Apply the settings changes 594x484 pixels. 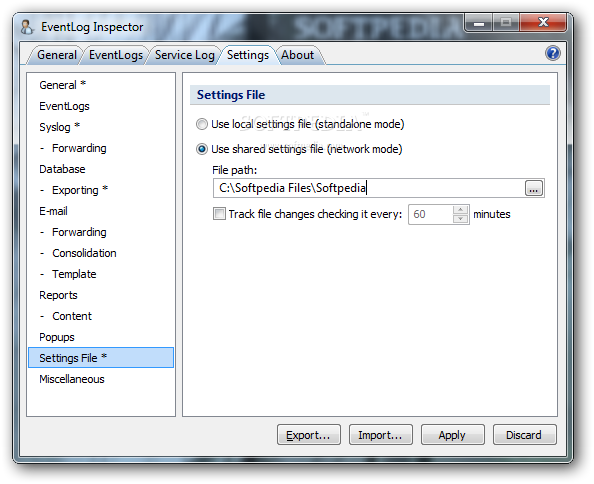click(453, 435)
